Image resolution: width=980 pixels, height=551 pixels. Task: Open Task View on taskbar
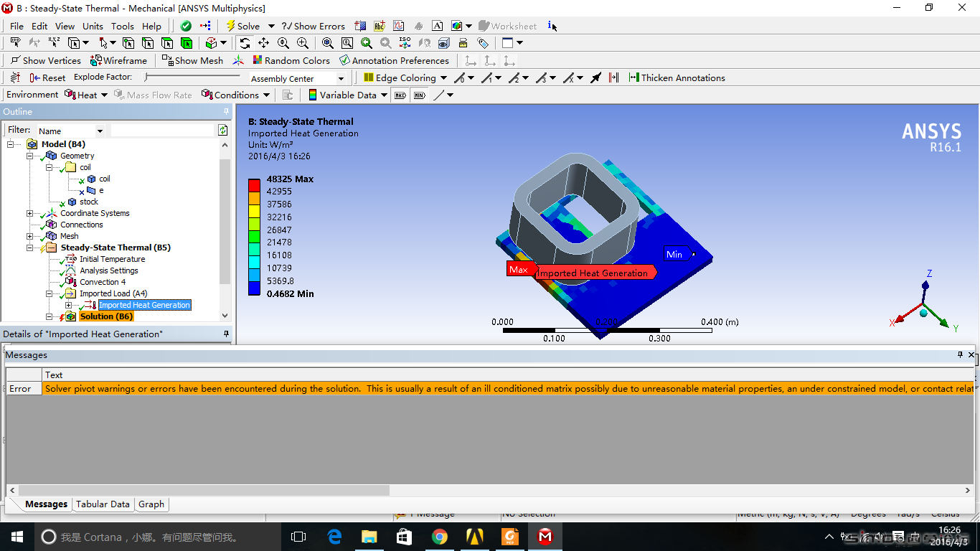pos(298,537)
